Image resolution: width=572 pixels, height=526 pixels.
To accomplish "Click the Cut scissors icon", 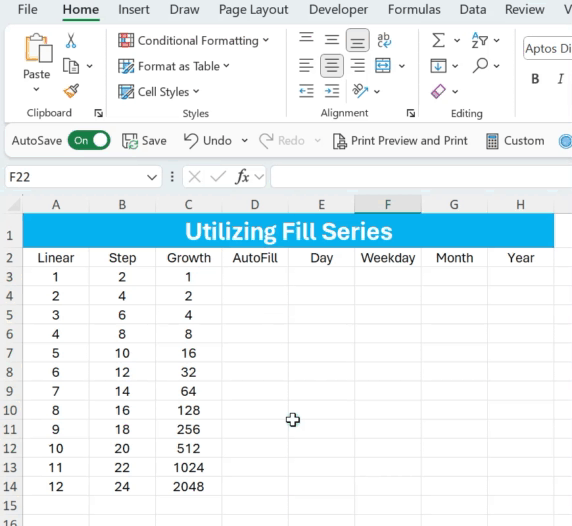I will tap(71, 40).
